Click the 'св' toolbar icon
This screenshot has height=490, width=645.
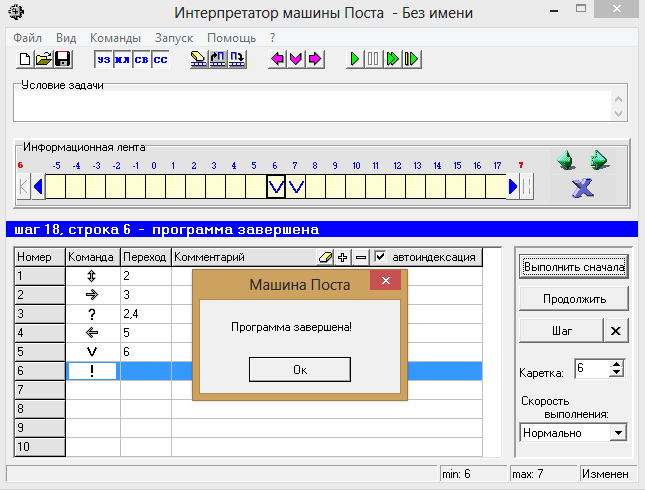click(141, 60)
